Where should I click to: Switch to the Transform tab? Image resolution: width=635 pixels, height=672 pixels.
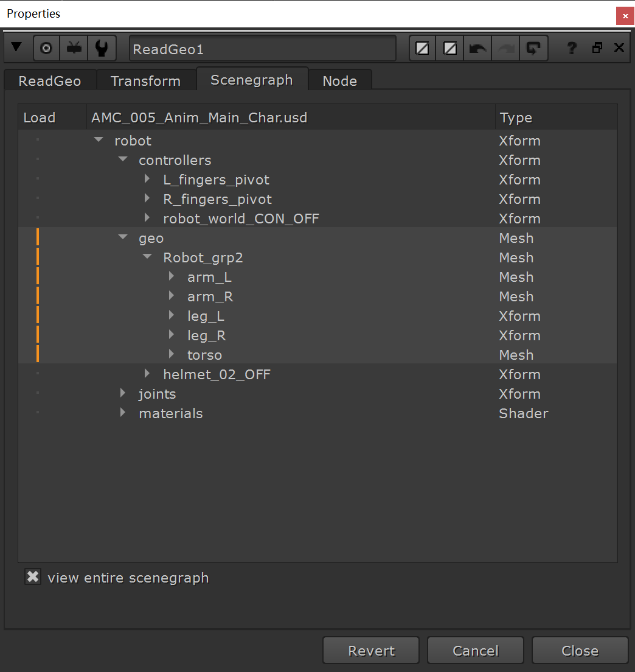click(x=145, y=80)
